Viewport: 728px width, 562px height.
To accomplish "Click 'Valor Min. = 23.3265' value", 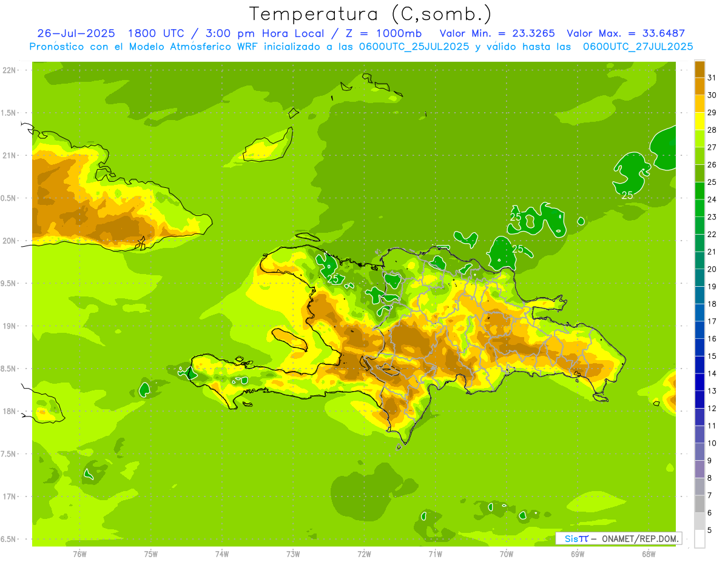I will (x=497, y=33).
